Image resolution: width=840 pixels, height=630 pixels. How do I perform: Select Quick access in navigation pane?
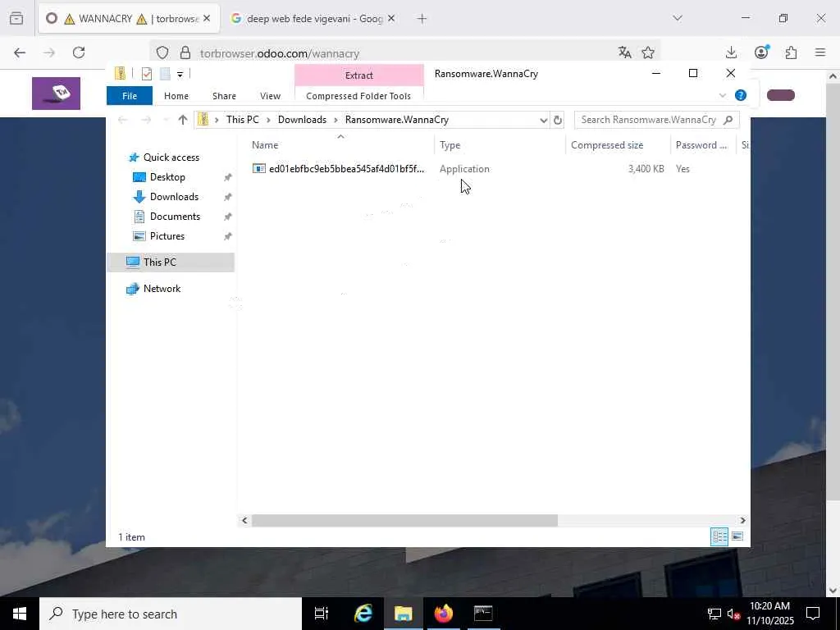coord(171,157)
